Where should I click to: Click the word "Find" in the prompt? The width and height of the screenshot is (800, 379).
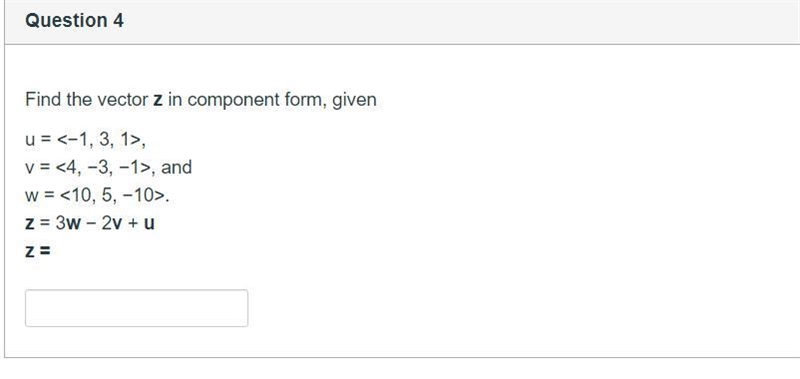coord(43,99)
